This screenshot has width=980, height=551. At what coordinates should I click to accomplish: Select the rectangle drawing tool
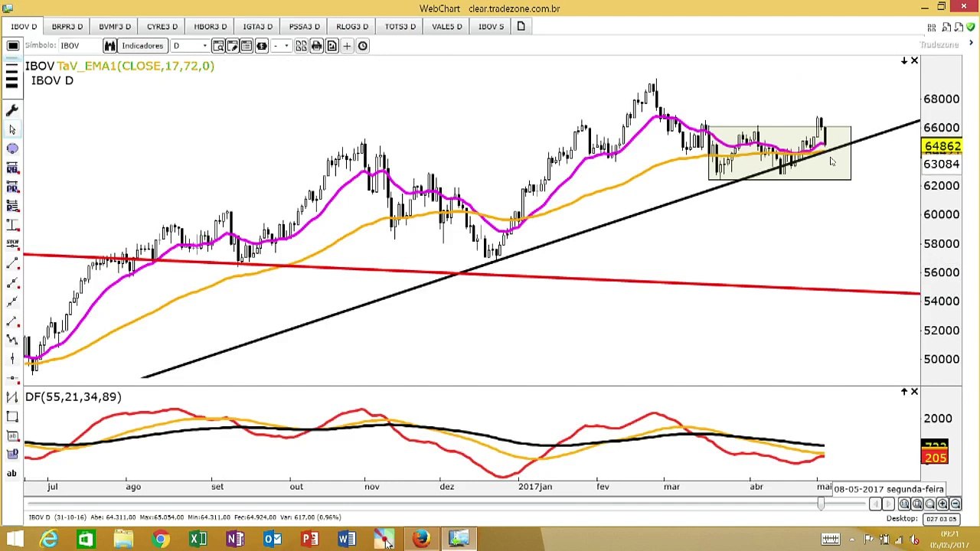tap(12, 416)
